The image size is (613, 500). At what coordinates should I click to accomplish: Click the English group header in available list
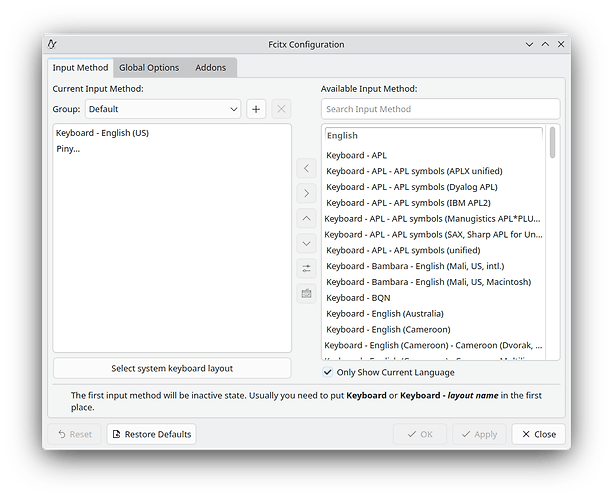click(x=434, y=136)
